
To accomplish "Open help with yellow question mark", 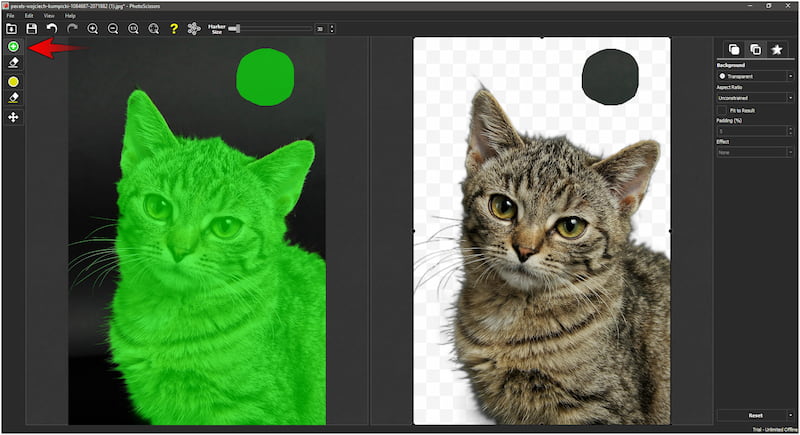I will click(x=173, y=29).
